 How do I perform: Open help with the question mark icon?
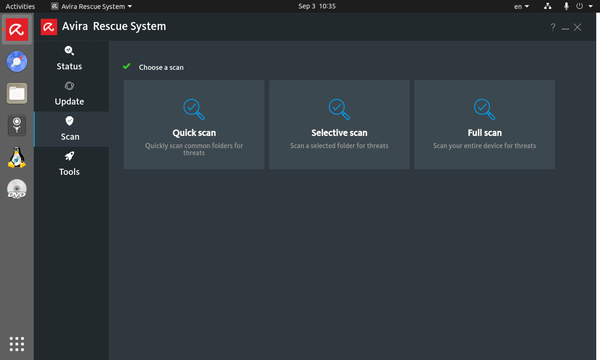pyautogui.click(x=553, y=27)
